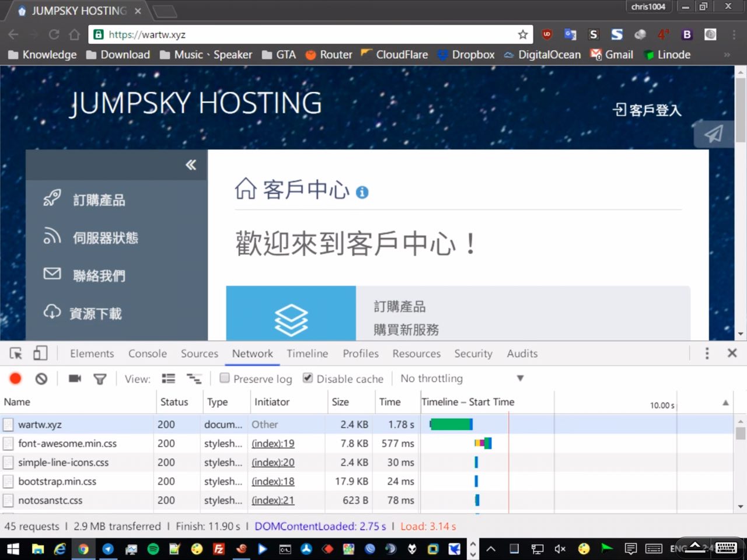The height and width of the screenshot is (560, 747).
Task: Click the capture screenshots camera icon
Action: [x=75, y=379]
